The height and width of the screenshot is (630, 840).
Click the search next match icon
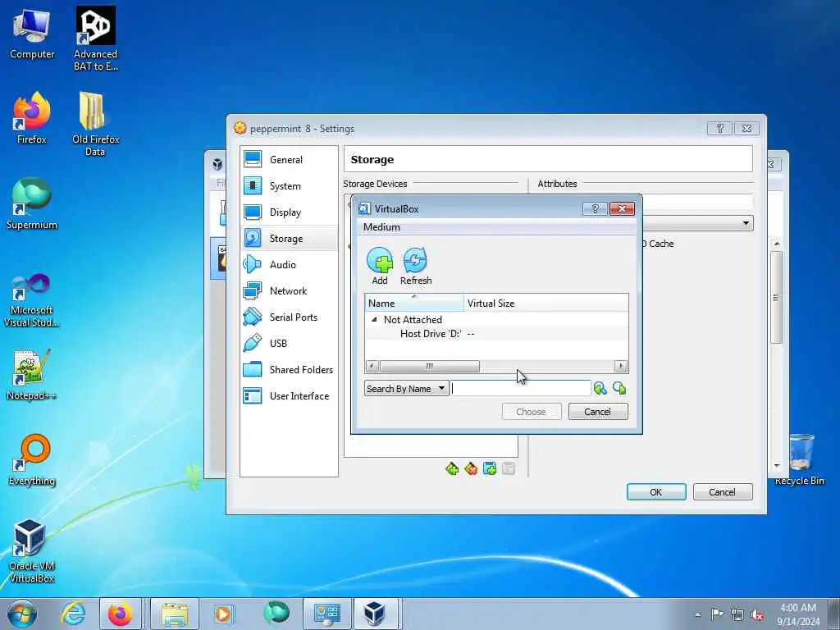click(x=619, y=388)
